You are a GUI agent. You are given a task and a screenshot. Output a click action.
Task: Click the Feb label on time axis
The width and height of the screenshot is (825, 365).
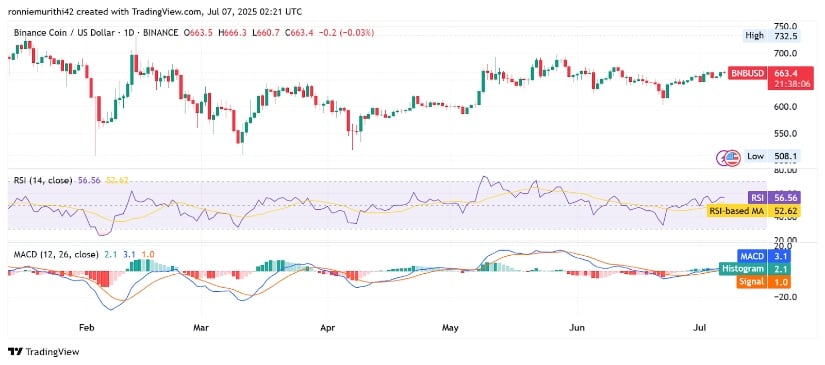click(x=86, y=328)
